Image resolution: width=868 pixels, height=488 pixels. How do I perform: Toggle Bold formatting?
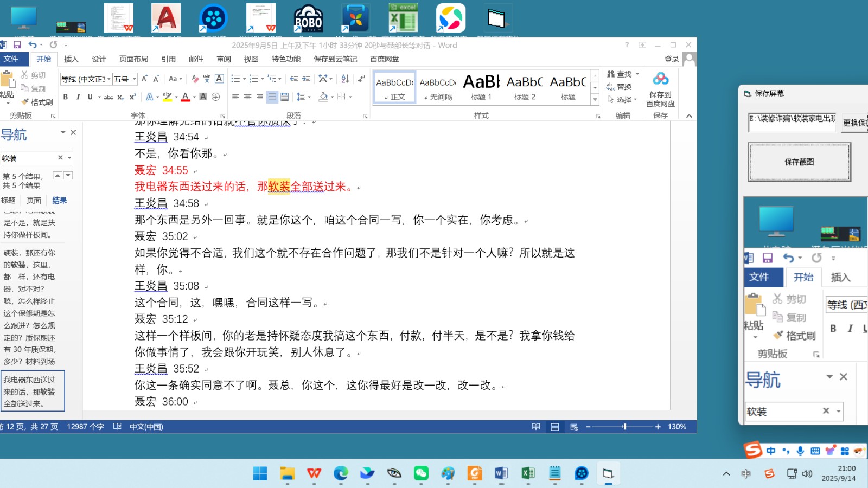pos(66,97)
